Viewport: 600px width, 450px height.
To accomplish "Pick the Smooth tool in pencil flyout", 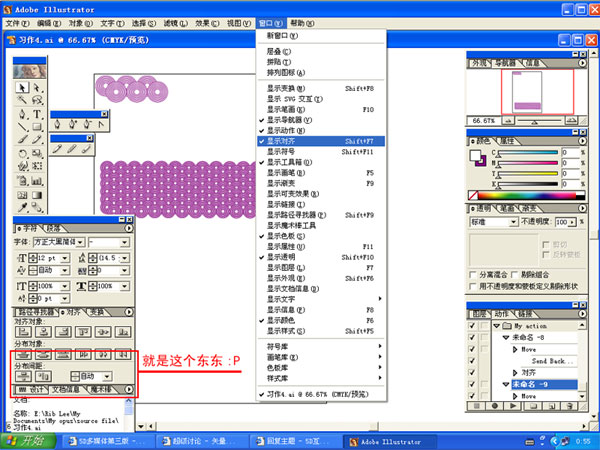I will (x=72, y=149).
